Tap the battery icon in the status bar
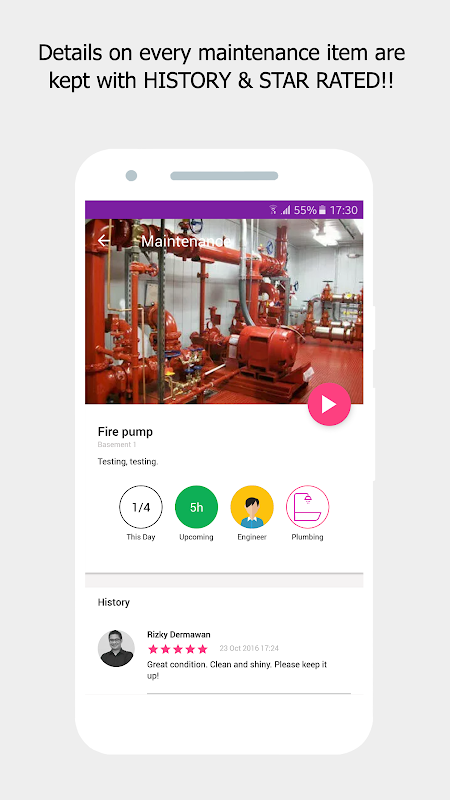The width and height of the screenshot is (450, 800). coord(322,210)
